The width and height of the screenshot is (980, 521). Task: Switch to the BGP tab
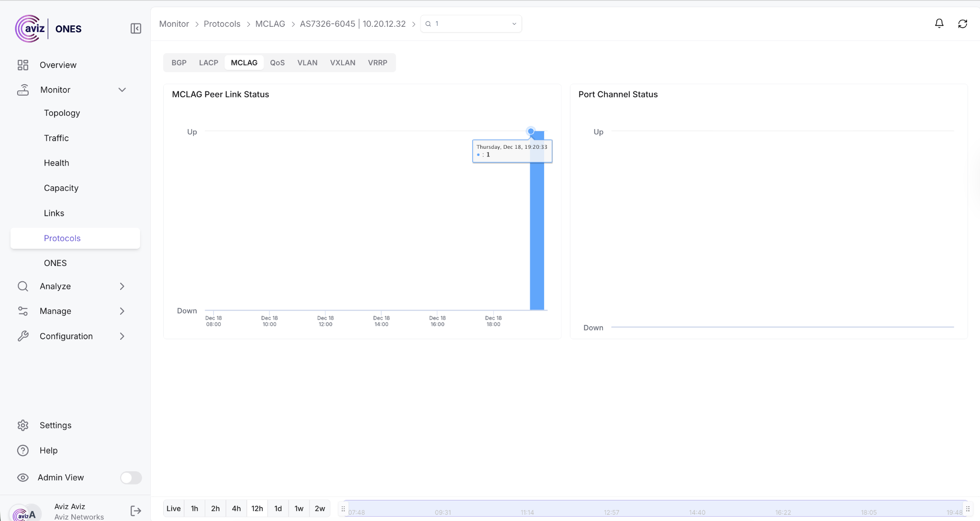(x=179, y=63)
